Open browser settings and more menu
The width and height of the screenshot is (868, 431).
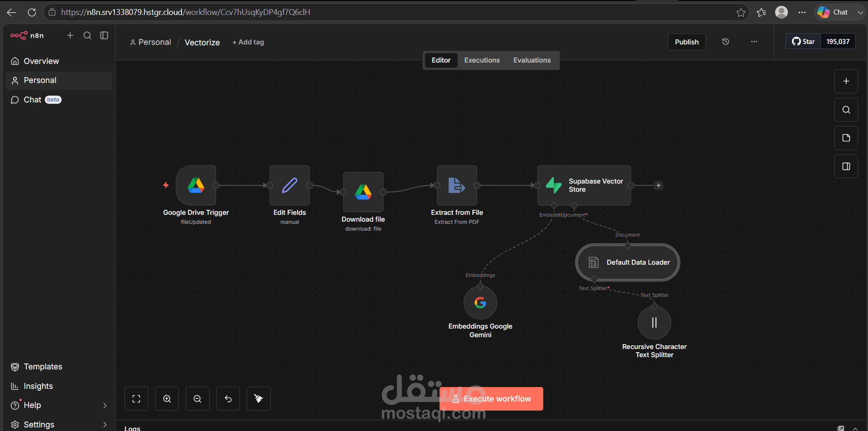click(x=802, y=12)
